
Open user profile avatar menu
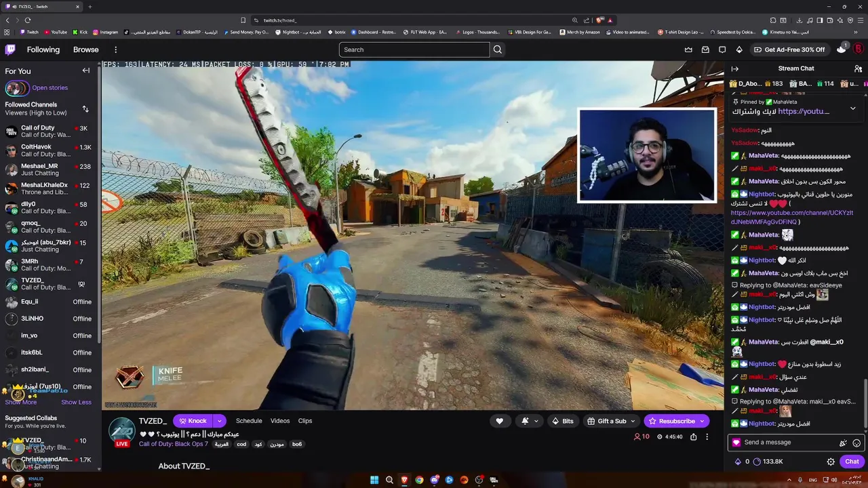[858, 49]
